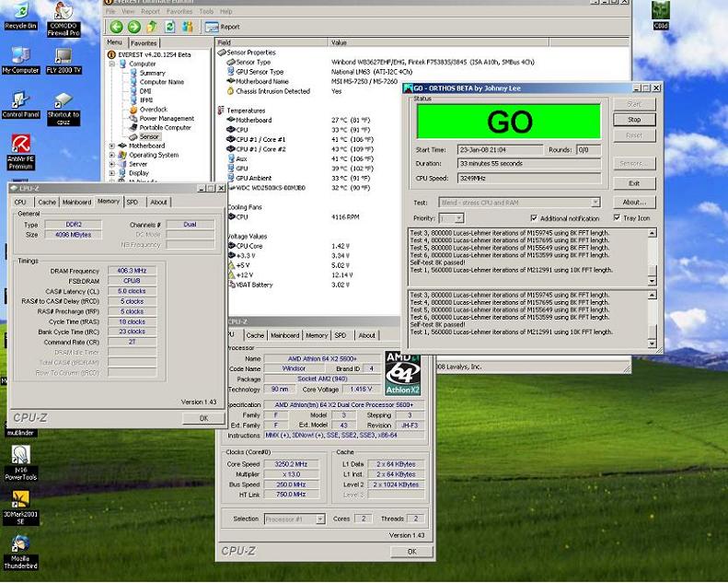Click the users icon in Everest toolbar
Image resolution: width=728 pixels, height=583 pixels.
187,27
